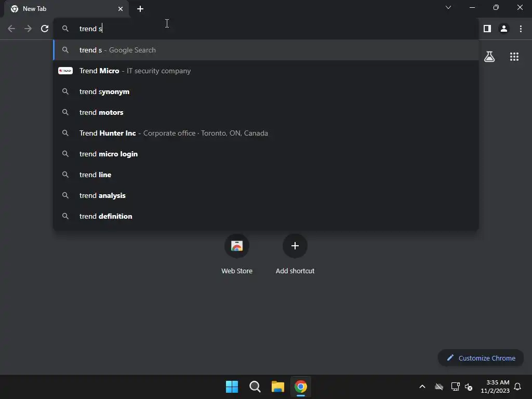
Task: Click search icon beside 'trend definition'
Action: [65, 216]
